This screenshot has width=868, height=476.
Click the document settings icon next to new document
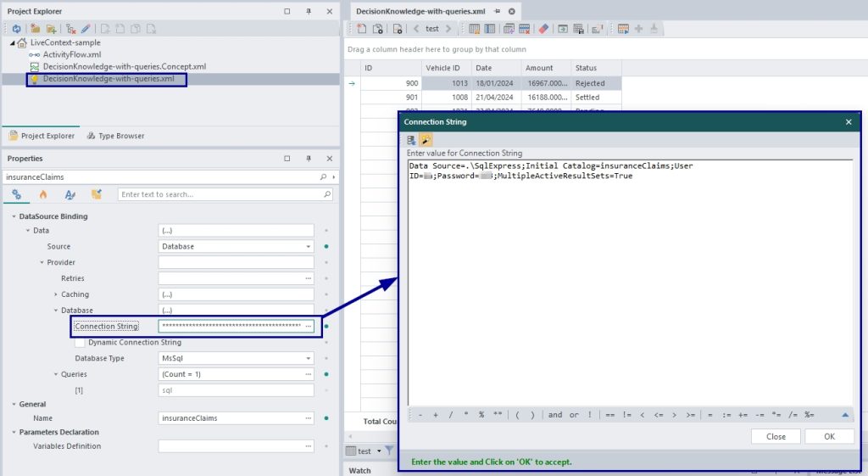pyautogui.click(x=378, y=29)
